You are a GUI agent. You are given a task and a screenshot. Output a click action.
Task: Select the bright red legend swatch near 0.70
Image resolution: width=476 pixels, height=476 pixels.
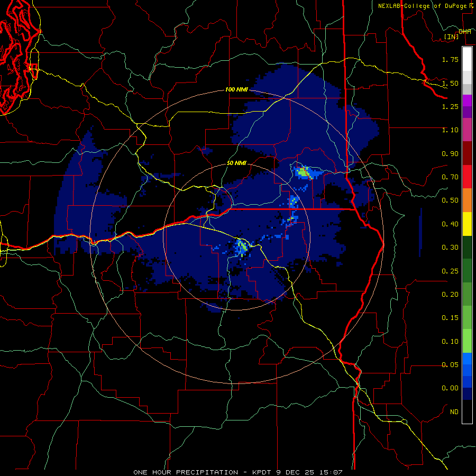pos(467,177)
